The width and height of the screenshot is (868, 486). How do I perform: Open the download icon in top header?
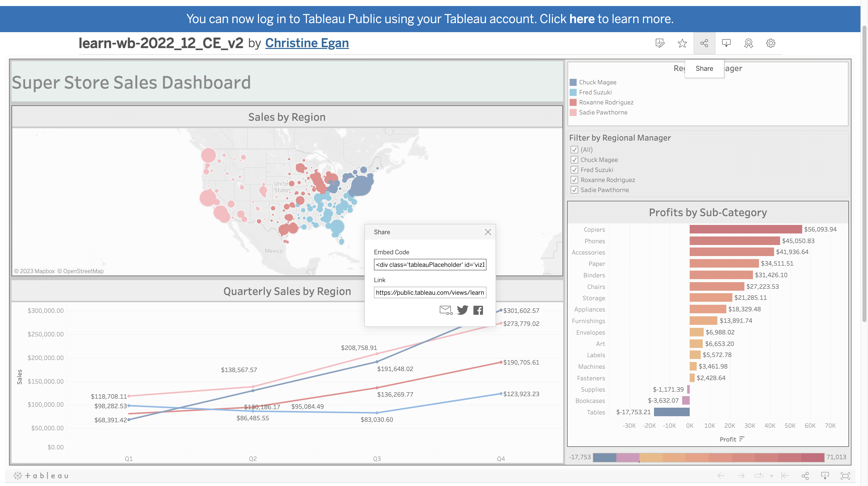(x=726, y=43)
